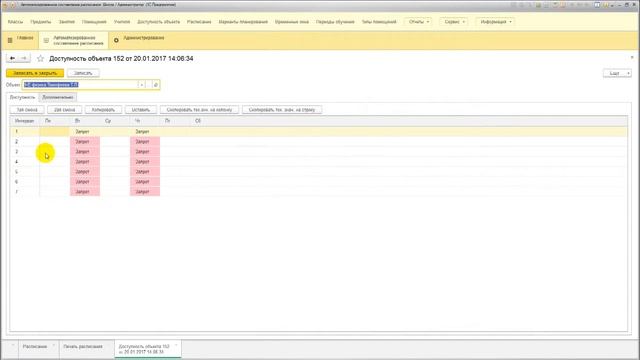Image resolution: width=640 pixels, height=360 pixels.
Task: Click Записать и закрыть button
Action: pyautogui.click(x=35, y=73)
